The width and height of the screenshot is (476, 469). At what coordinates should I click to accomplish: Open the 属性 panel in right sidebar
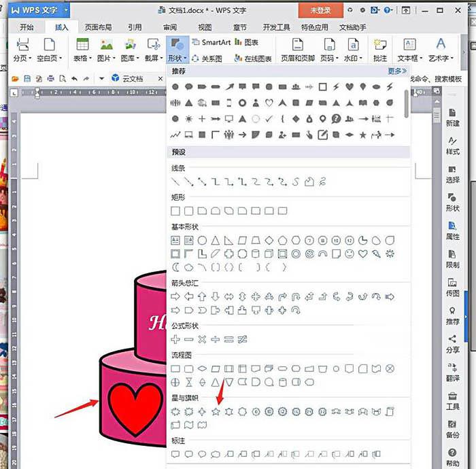click(452, 231)
